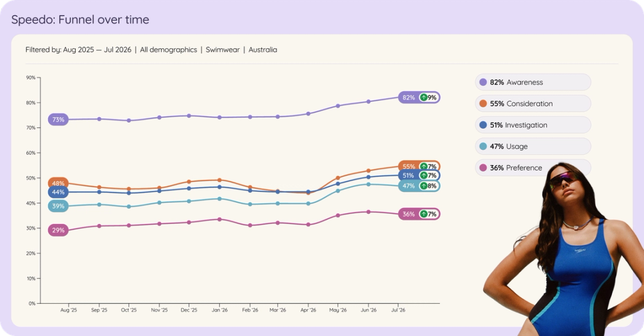
Task: Click the Usage data point at Jun '26
Action: coord(369,184)
